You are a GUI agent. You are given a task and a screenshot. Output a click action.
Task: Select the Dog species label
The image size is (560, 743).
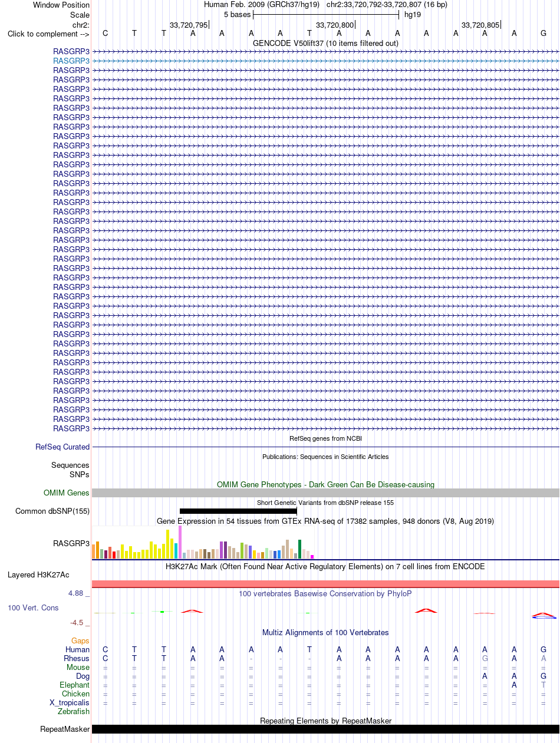click(x=83, y=676)
